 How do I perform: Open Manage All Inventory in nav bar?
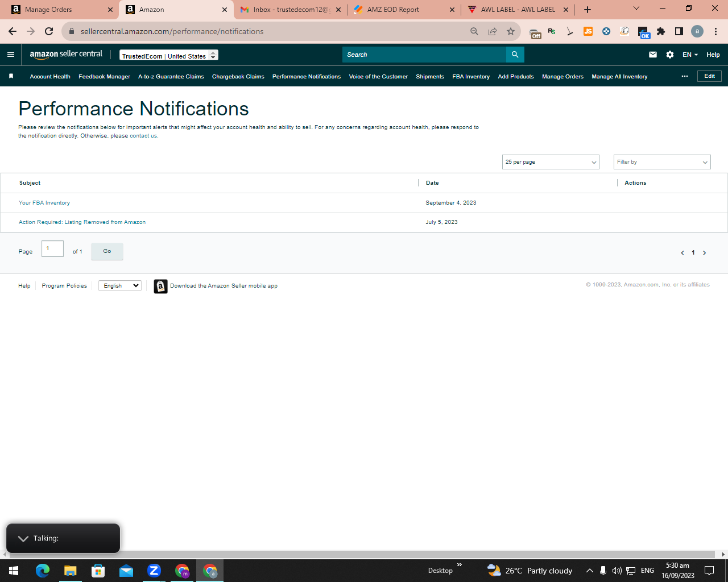[x=619, y=77]
